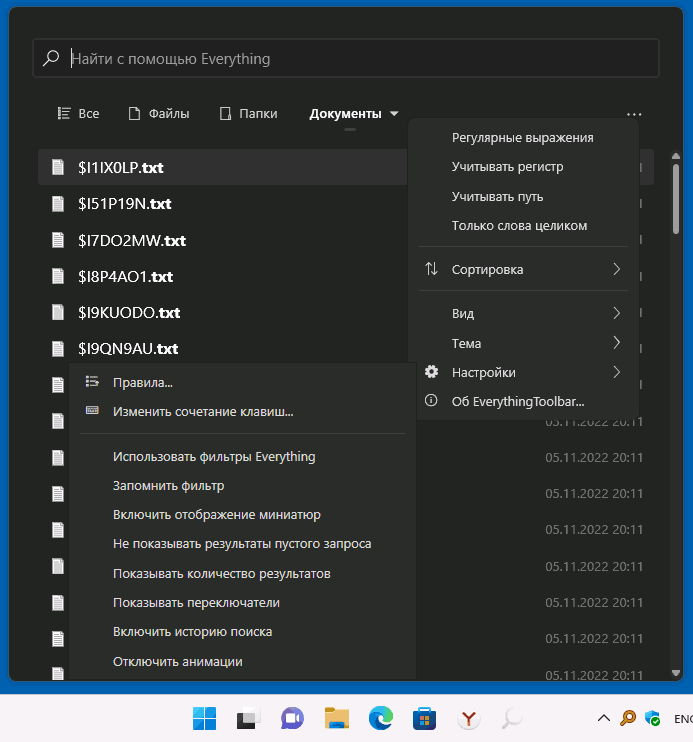Screen dimensions: 693x742
Task: Switch to the Файлы filter tab
Action: point(159,114)
